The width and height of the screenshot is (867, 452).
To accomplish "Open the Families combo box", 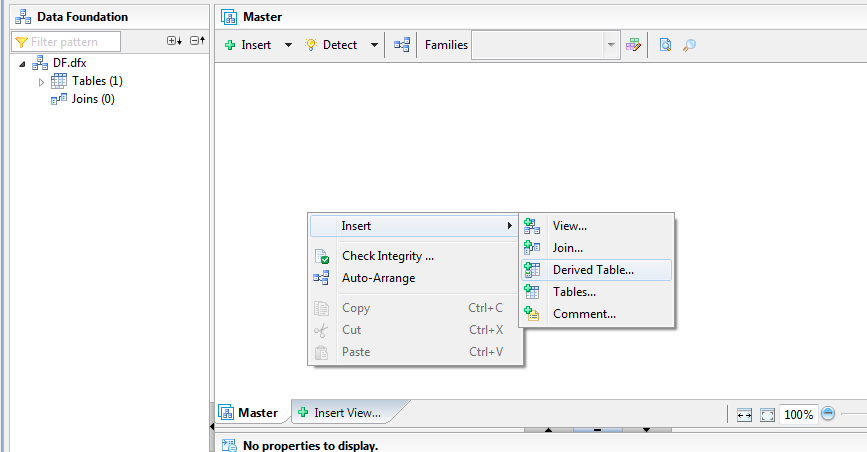I will tap(545, 45).
